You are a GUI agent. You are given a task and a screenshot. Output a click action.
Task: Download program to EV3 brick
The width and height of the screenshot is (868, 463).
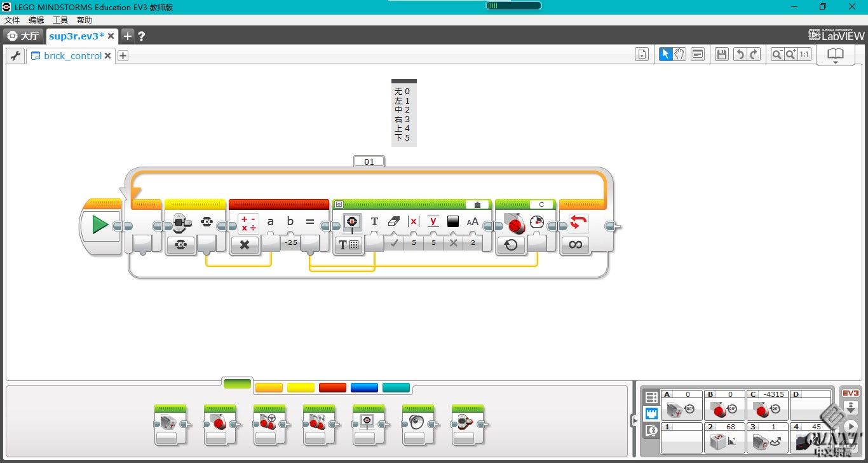pos(850,407)
